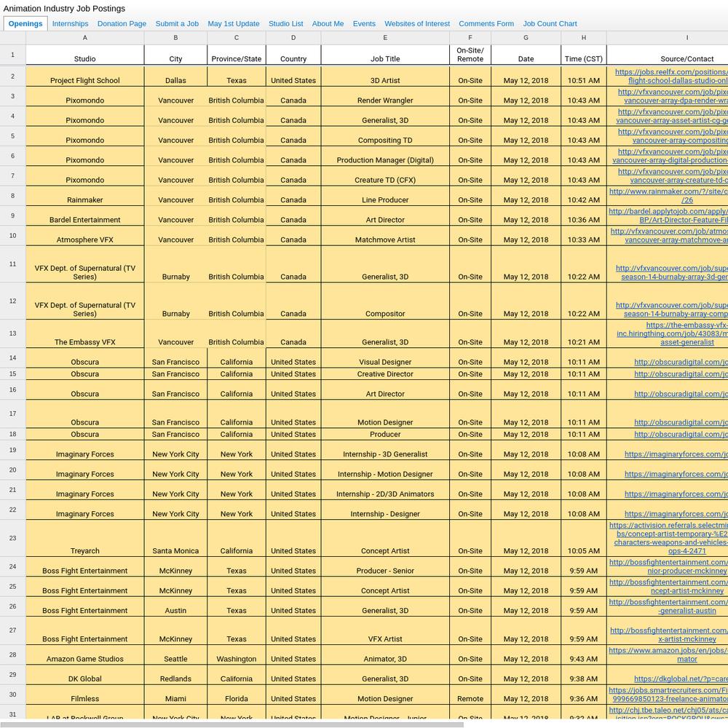
Task: Select the Line Producer cell
Action: (x=385, y=196)
